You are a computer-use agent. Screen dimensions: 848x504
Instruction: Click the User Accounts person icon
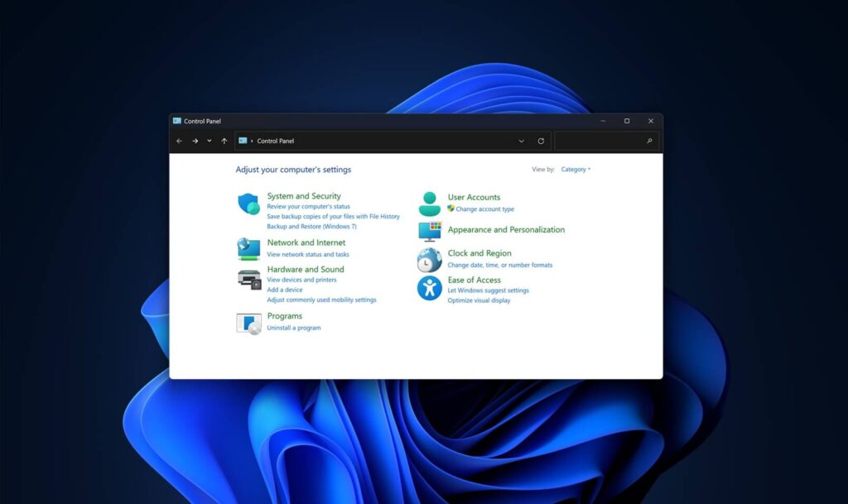coord(430,204)
